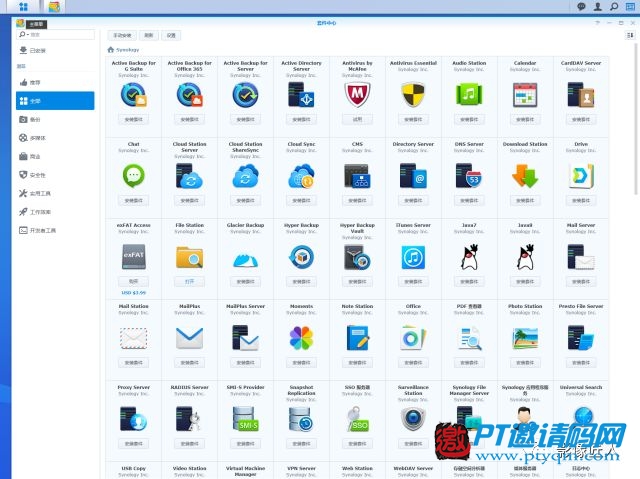Screen dimensions: 640x479
Task: Open the Java7 package icon
Action: point(469,257)
